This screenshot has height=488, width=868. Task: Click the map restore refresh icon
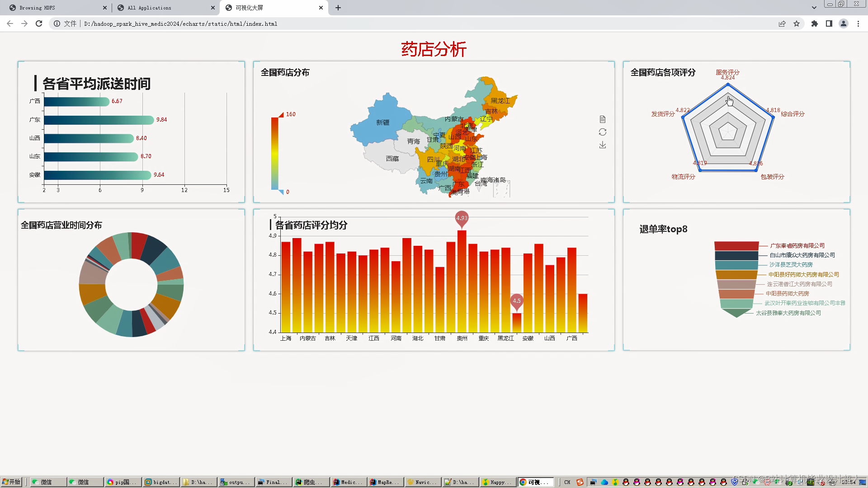coord(602,132)
